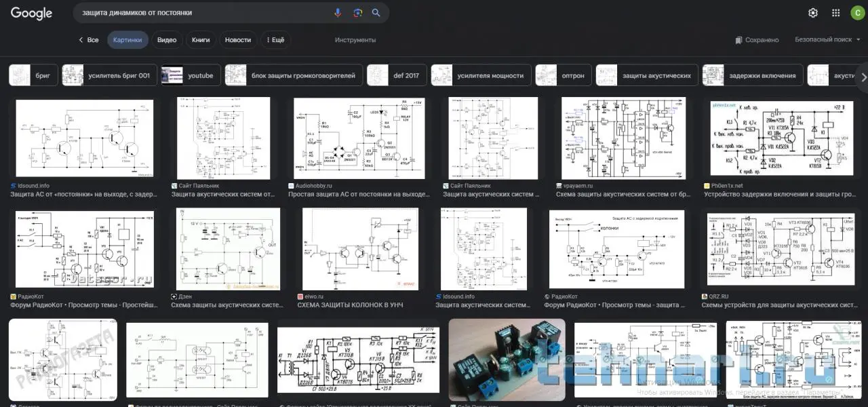Switch to the Новости tab
Image resolution: width=868 pixels, height=407 pixels.
(x=238, y=40)
